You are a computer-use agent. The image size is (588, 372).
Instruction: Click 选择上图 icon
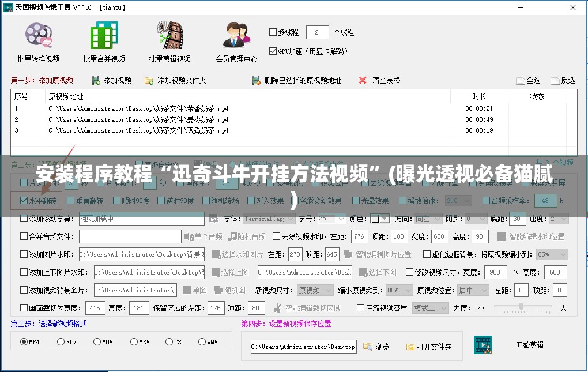216,273
